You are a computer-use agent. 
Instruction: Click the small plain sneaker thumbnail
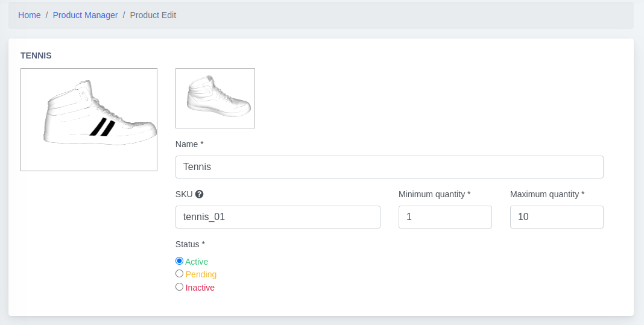click(215, 98)
